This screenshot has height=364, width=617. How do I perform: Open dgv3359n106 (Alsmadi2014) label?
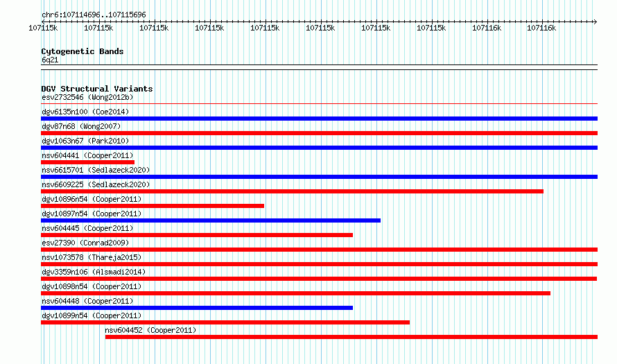tap(94, 272)
